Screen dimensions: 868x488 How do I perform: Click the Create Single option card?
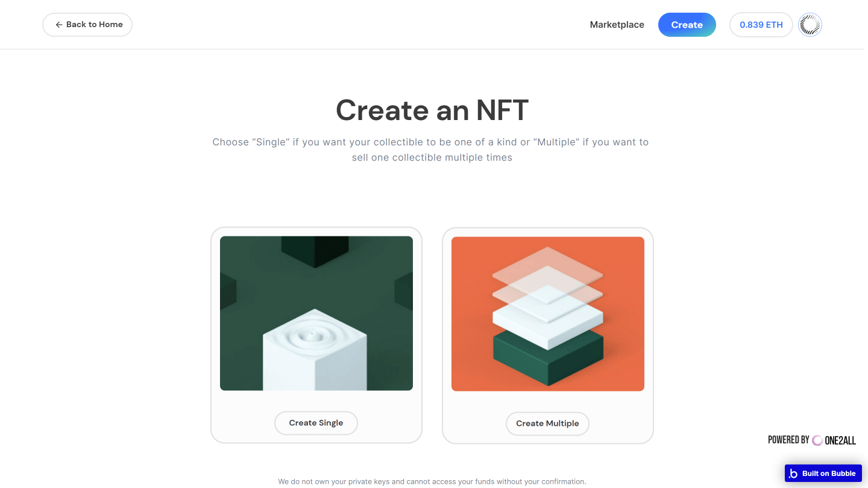316,335
